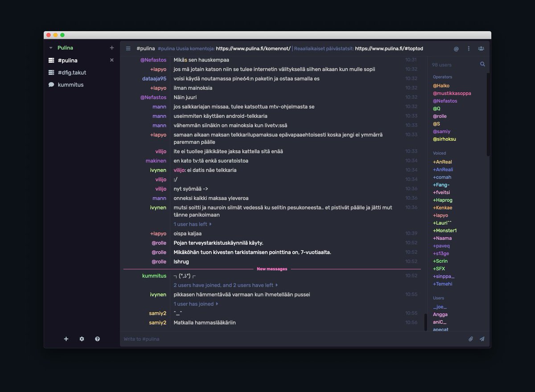Screen dimensions: 535x392
Task: Open recent mentions with the @ icon
Action: pyautogui.click(x=456, y=49)
